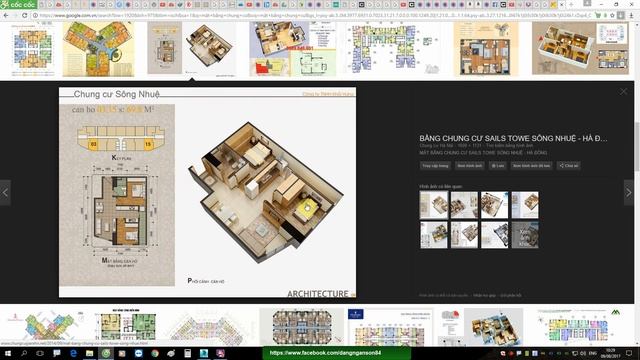This screenshot has width=640, height=360.
Task: Click the Cốc Cốc browser logo button
Action: [x=18, y=4]
